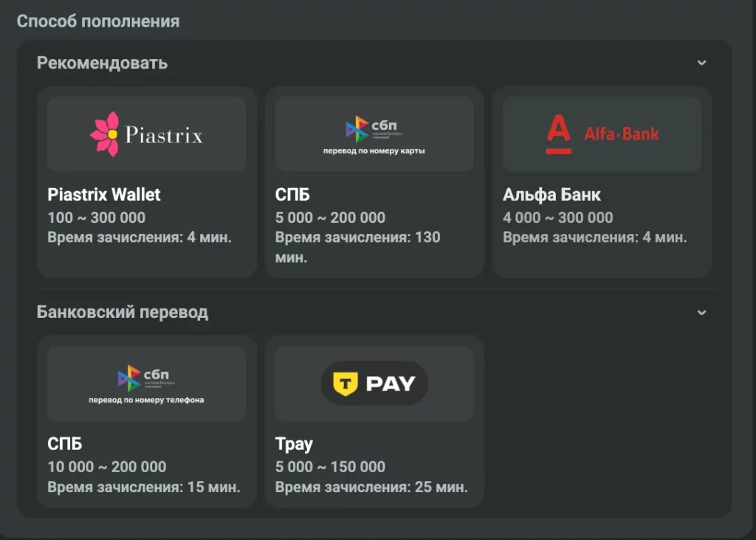Click СПБ title with 130 мин. crediting
This screenshot has height=540, width=756.
pos(292,195)
